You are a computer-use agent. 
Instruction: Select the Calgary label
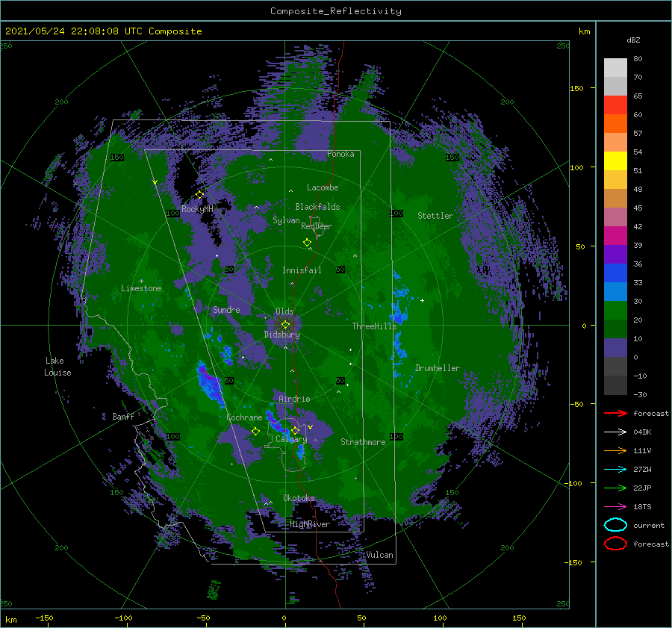click(x=291, y=439)
